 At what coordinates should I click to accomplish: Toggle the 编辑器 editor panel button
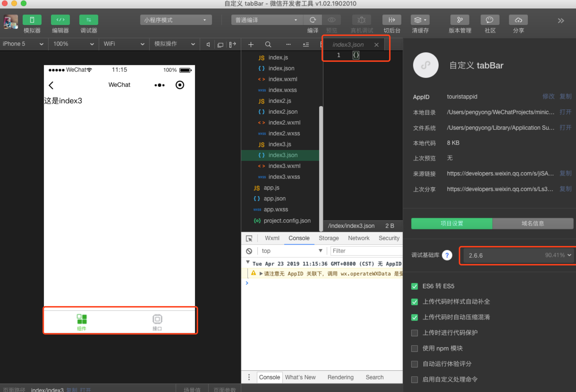pos(60,20)
